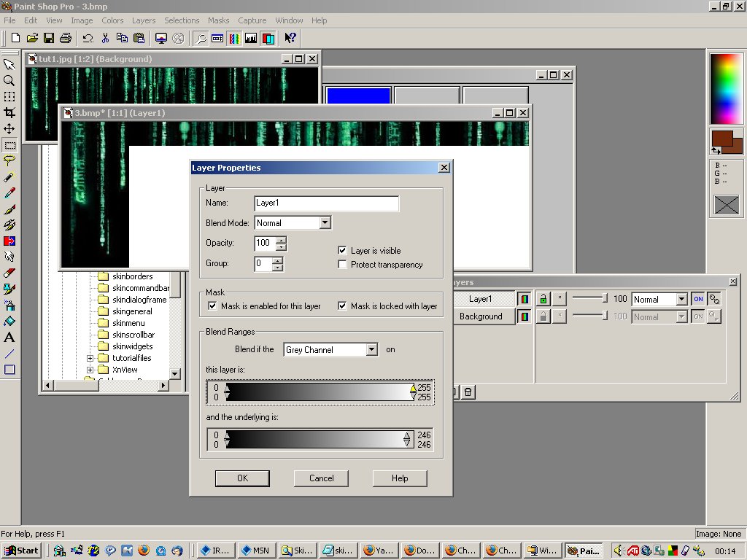747x560 pixels.
Task: Click the trash icon in Layers palette
Action: point(468,392)
